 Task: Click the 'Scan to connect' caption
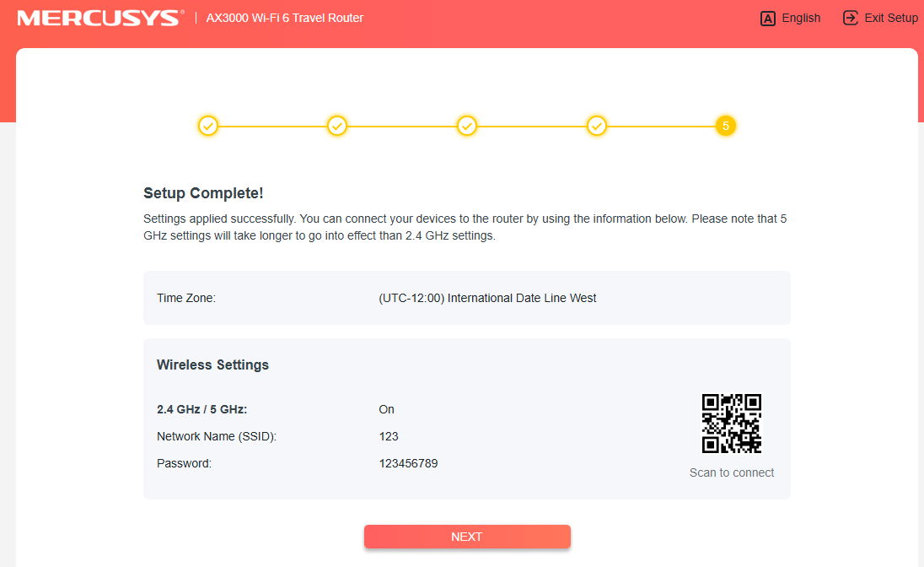pos(731,472)
